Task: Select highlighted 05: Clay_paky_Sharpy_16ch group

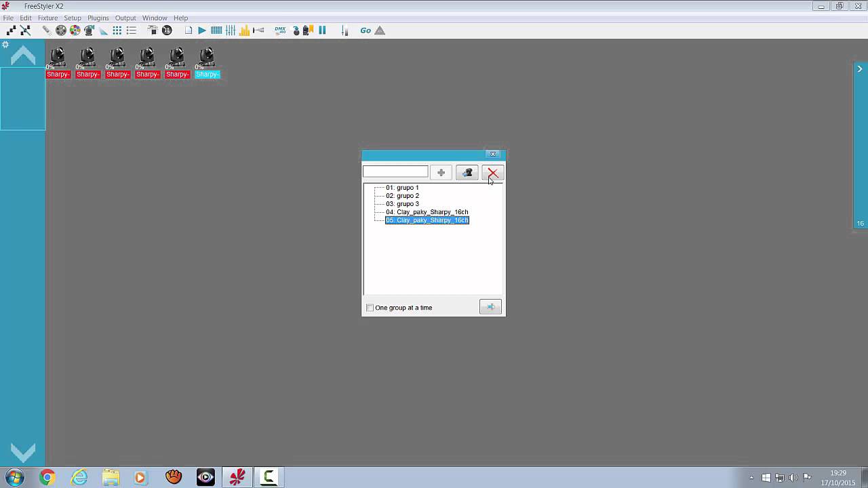Action: (427, 220)
